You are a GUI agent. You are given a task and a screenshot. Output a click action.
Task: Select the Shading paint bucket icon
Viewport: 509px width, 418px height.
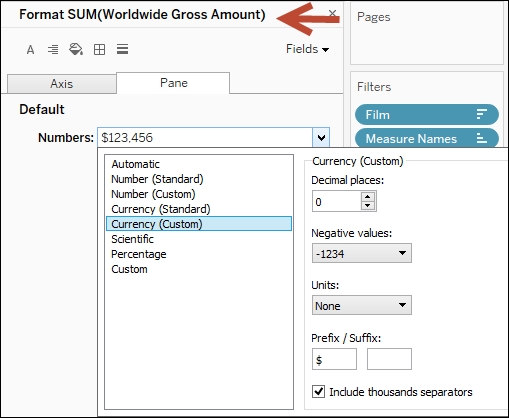76,49
